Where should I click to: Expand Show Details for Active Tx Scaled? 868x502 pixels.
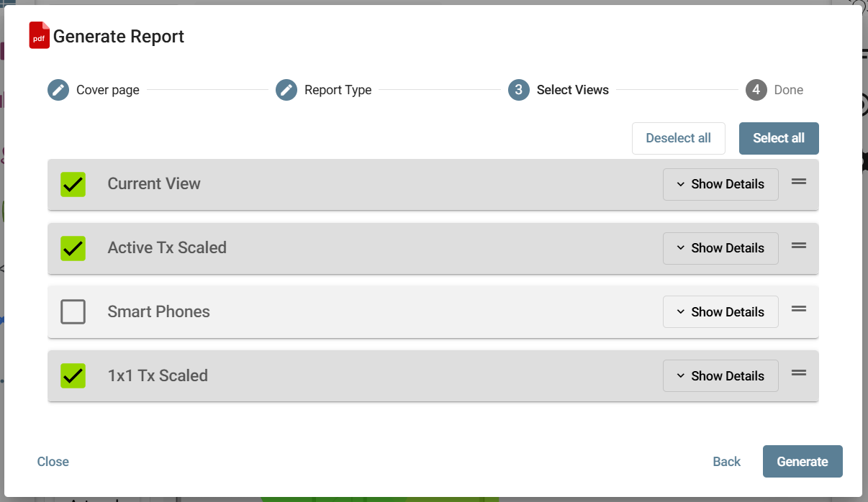click(720, 248)
